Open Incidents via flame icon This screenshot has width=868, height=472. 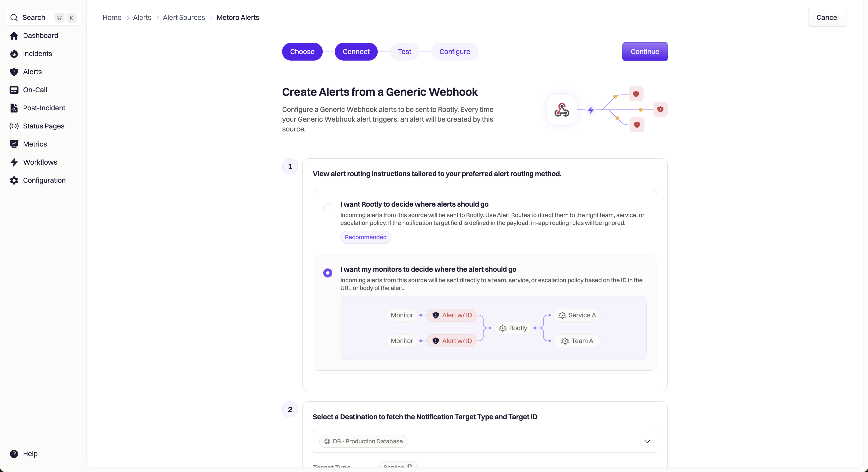14,54
